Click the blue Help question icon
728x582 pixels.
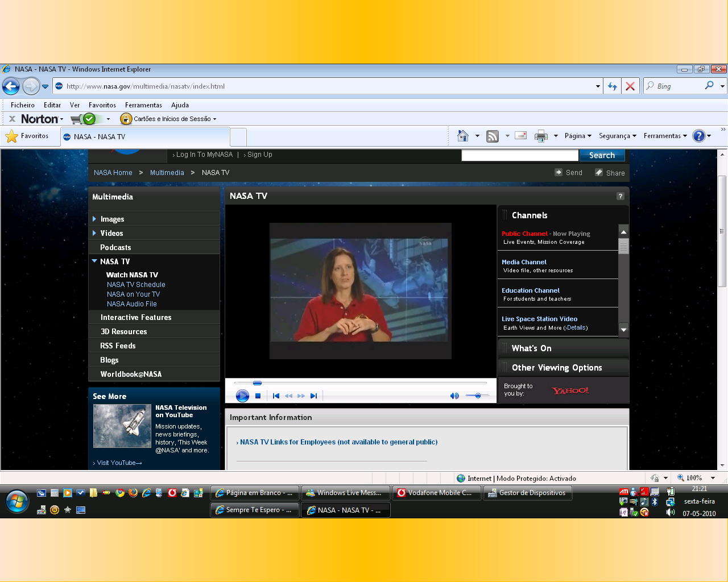click(699, 136)
